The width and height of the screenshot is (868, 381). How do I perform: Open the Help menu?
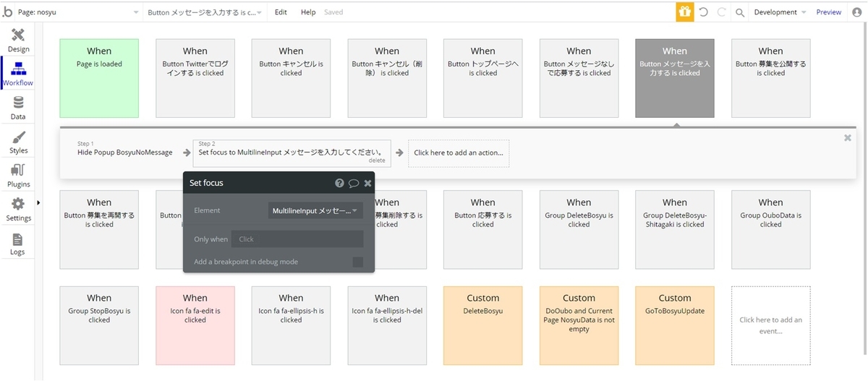click(x=308, y=12)
